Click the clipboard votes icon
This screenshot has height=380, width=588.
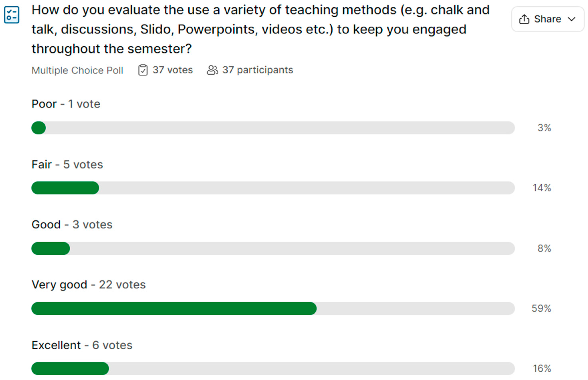(x=143, y=70)
